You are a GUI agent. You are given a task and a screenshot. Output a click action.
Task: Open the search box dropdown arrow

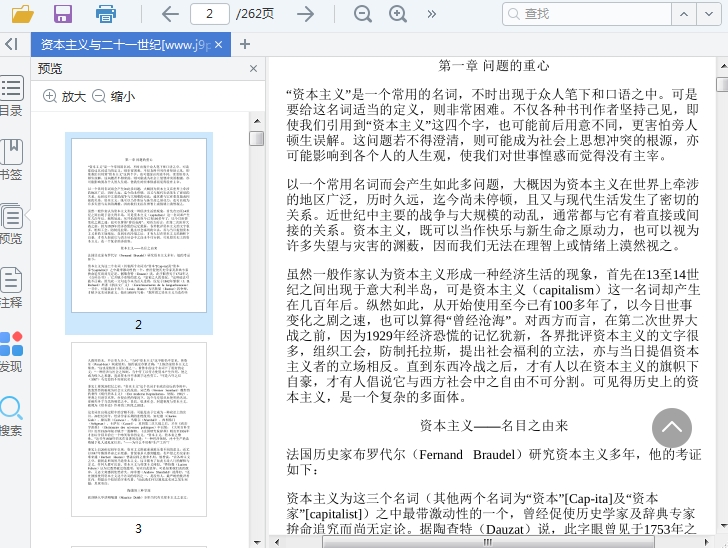coord(707,14)
